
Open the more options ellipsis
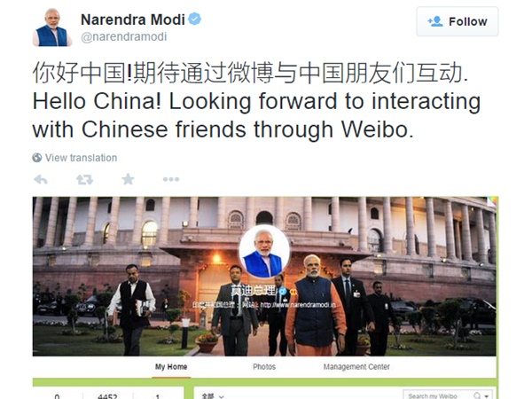click(x=171, y=179)
